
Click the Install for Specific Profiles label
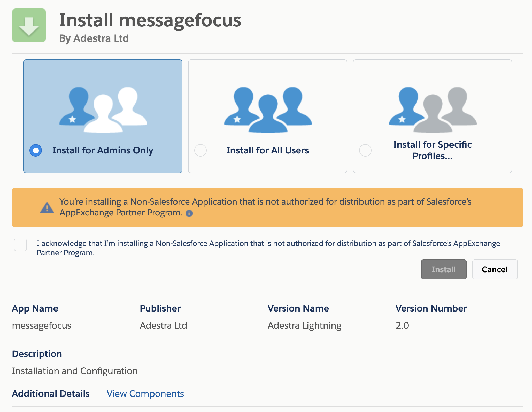(432, 150)
